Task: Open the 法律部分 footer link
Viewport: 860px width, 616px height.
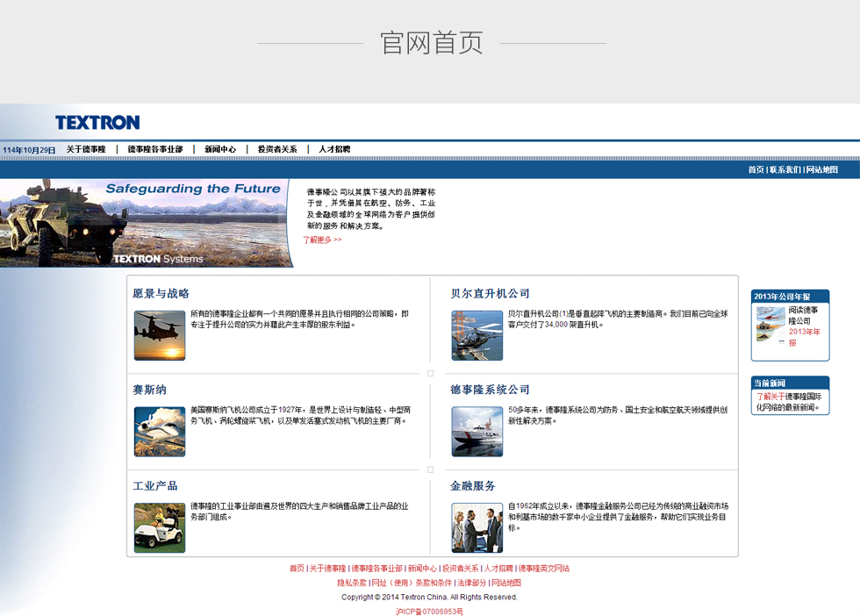Action: click(x=472, y=583)
